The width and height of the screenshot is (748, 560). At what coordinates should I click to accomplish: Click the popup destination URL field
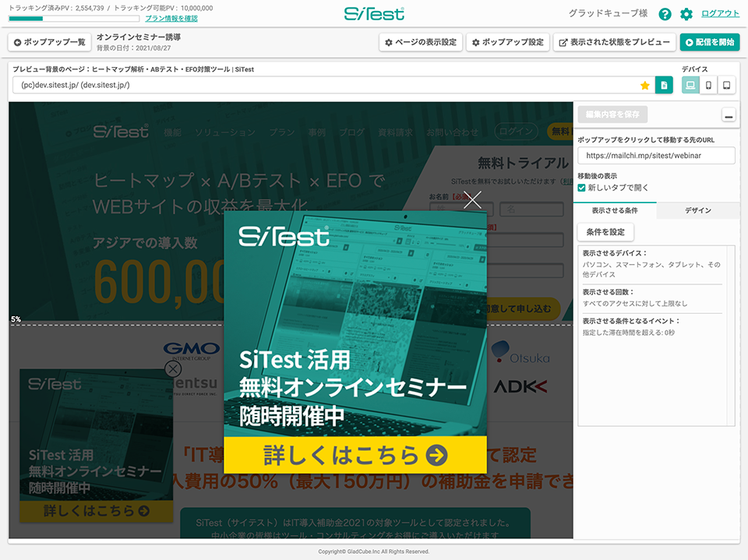pos(656,156)
